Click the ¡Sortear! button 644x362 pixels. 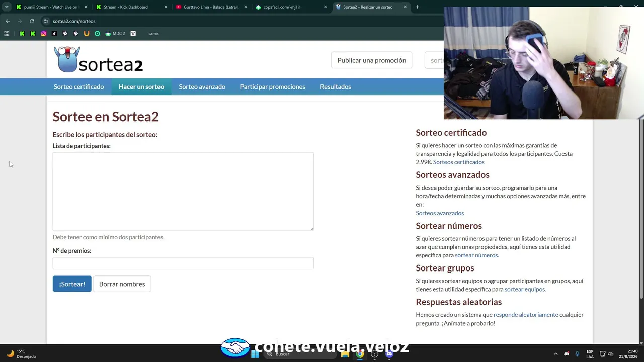click(72, 284)
